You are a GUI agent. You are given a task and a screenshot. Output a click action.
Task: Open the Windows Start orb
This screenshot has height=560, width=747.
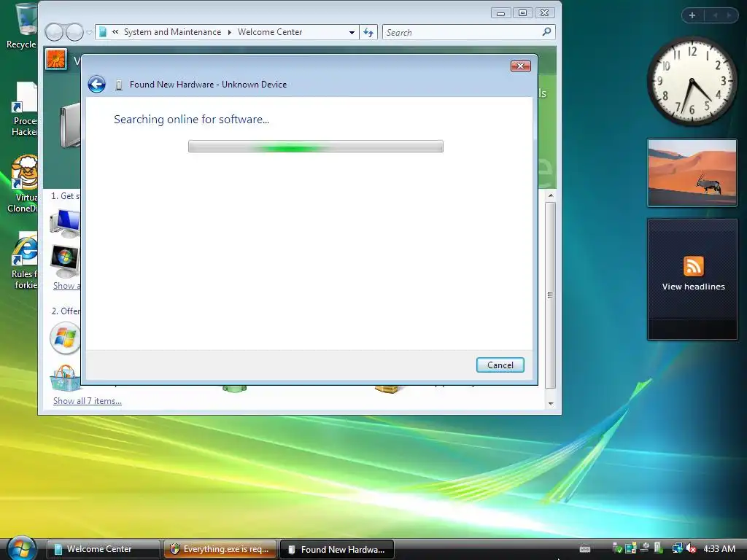click(21, 548)
